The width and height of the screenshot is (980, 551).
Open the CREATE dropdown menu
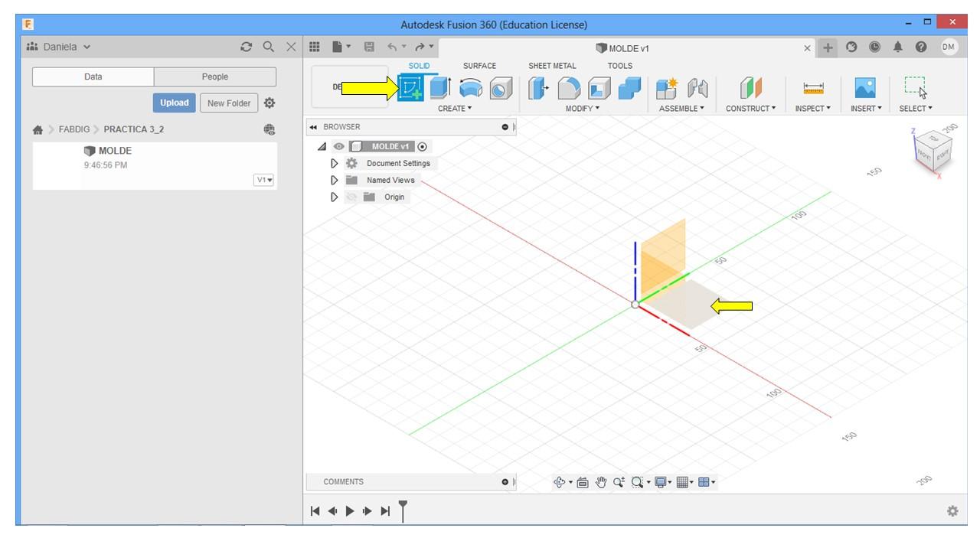tap(455, 109)
